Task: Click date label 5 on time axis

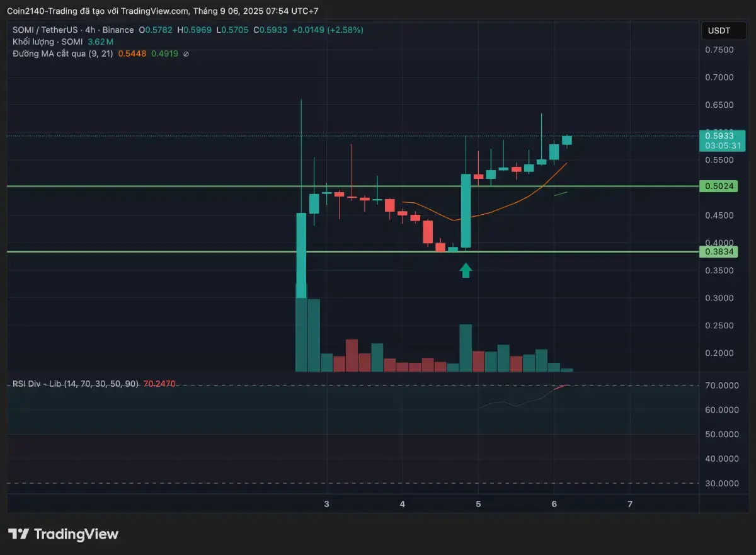Action: (x=478, y=504)
